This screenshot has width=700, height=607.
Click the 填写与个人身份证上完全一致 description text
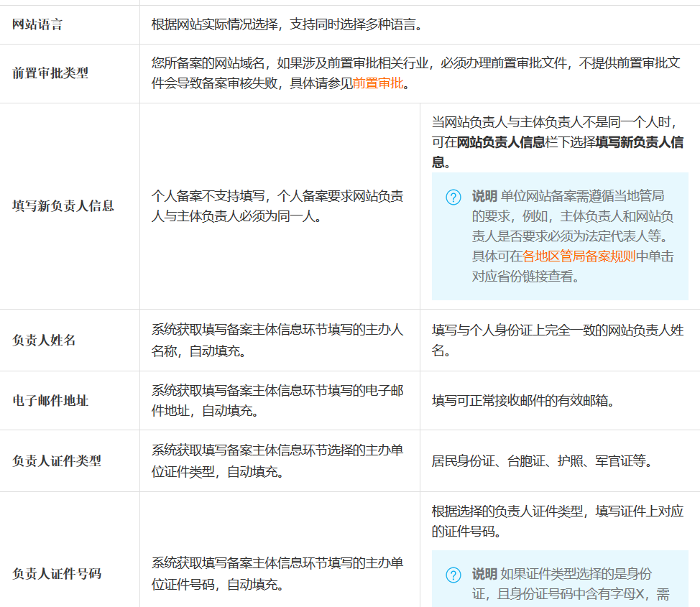point(557,340)
